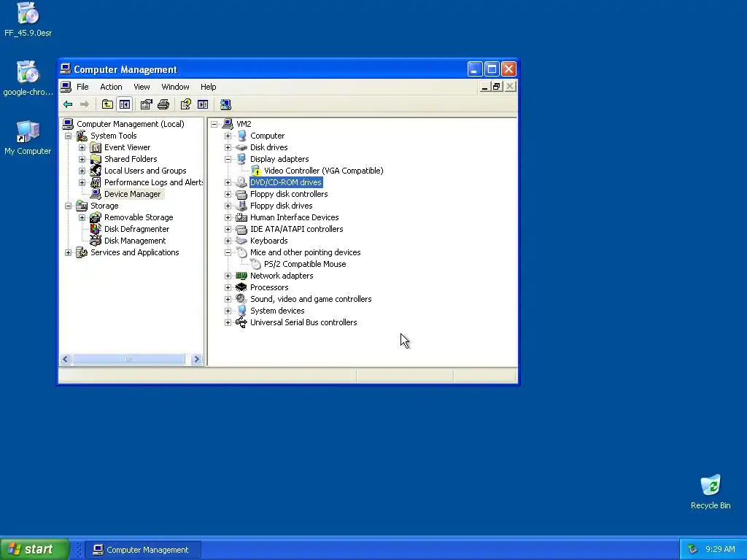747x560 pixels.
Task: Select Disk Management in the tree
Action: pyautogui.click(x=135, y=241)
